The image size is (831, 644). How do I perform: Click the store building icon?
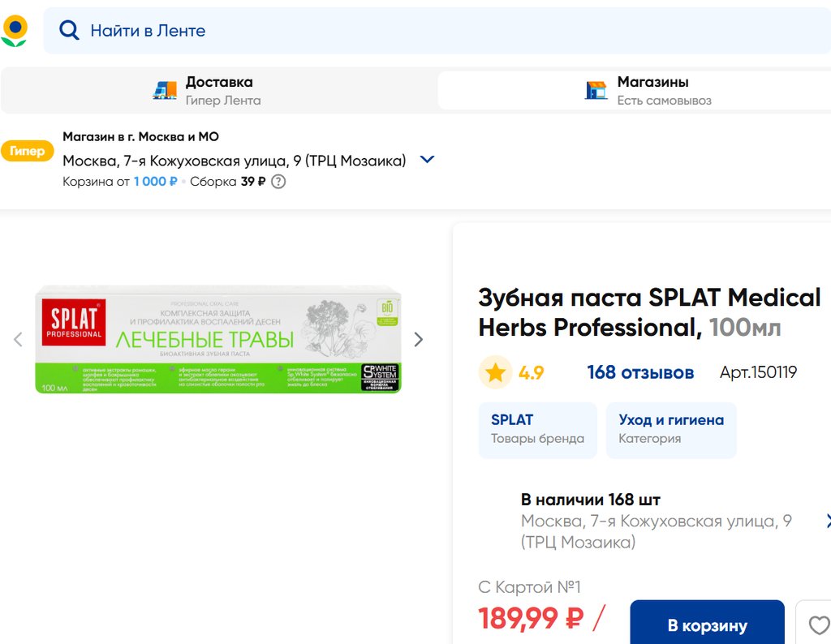click(x=596, y=91)
